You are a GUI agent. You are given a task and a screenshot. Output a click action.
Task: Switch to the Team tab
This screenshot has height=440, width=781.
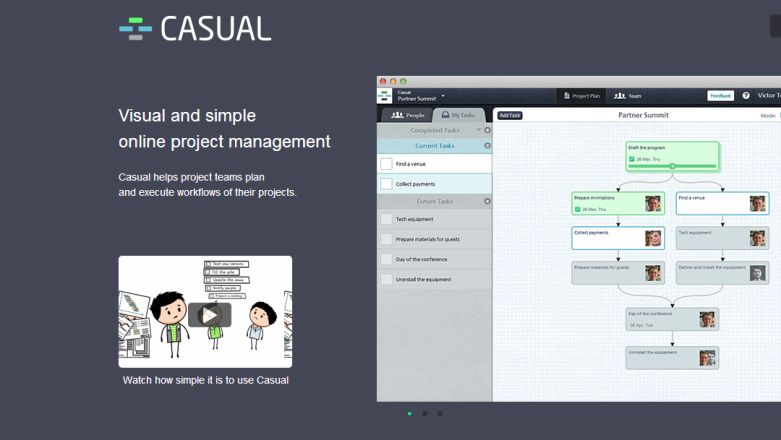[x=627, y=96]
